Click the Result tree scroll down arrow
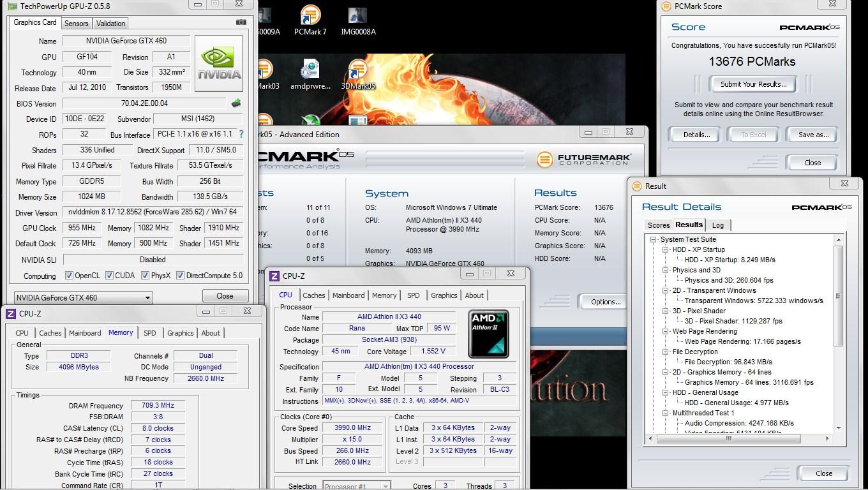 [839, 428]
